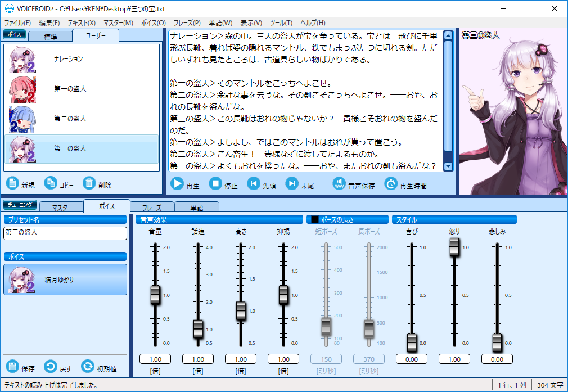Screen dimensions: 568x392
Task: Click the 話速 speed slider handle
Action: pyautogui.click(x=198, y=329)
